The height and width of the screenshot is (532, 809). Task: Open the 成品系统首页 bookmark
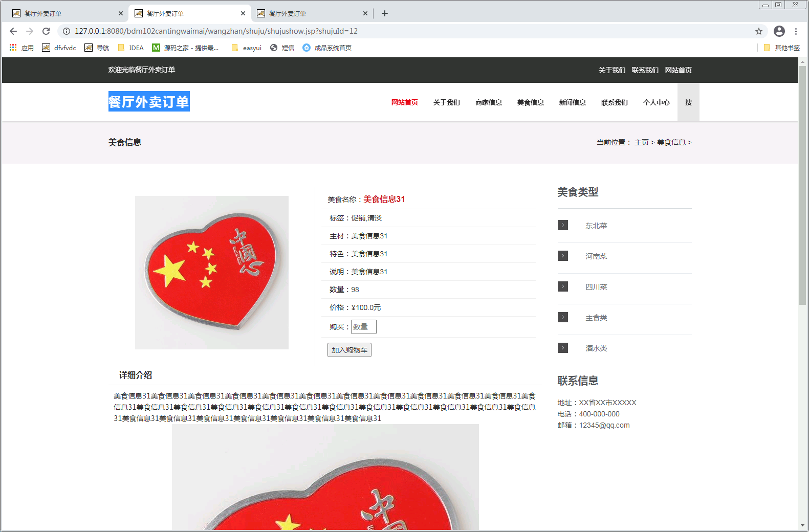pyautogui.click(x=327, y=48)
